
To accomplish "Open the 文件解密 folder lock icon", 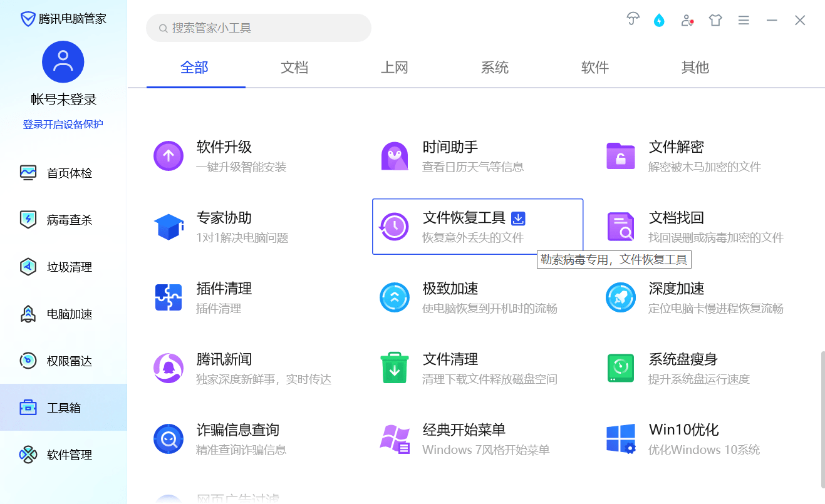I will (x=621, y=156).
